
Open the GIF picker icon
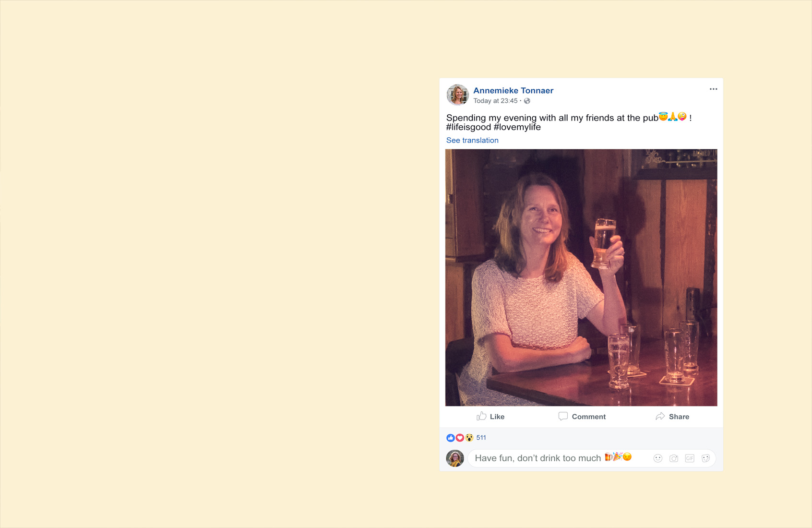[x=690, y=458]
